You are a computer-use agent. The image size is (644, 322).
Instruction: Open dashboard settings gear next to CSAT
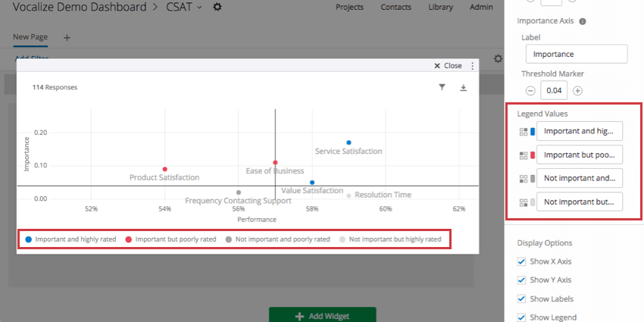coord(218,8)
